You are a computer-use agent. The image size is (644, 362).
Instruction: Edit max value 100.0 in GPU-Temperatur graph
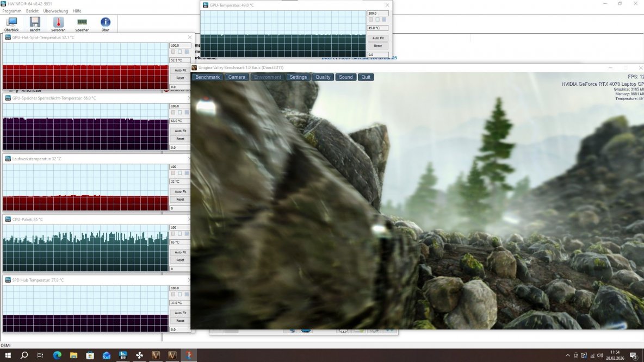(377, 13)
